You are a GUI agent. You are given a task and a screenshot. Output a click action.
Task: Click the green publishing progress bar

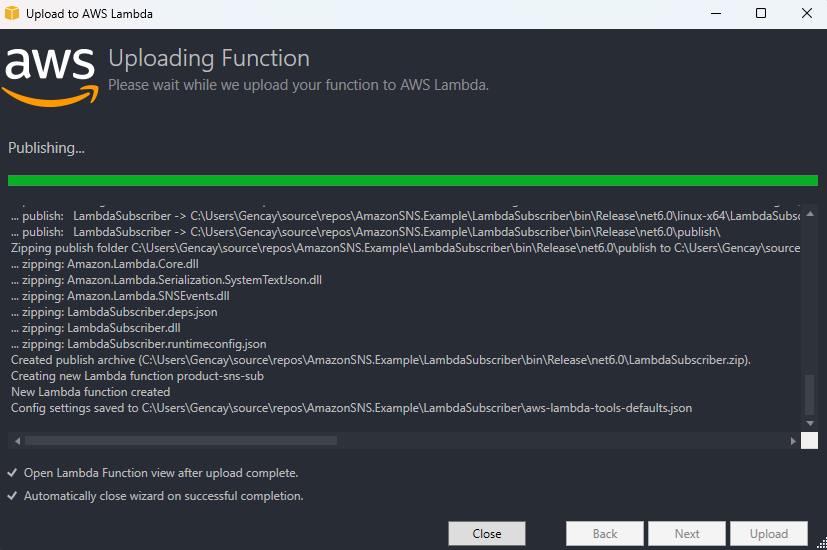click(412, 181)
